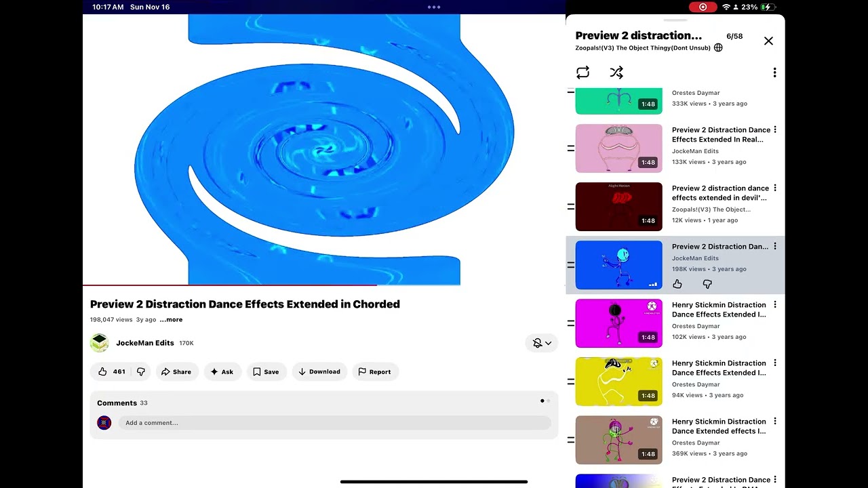Open the Ask AI assistant button

(222, 371)
